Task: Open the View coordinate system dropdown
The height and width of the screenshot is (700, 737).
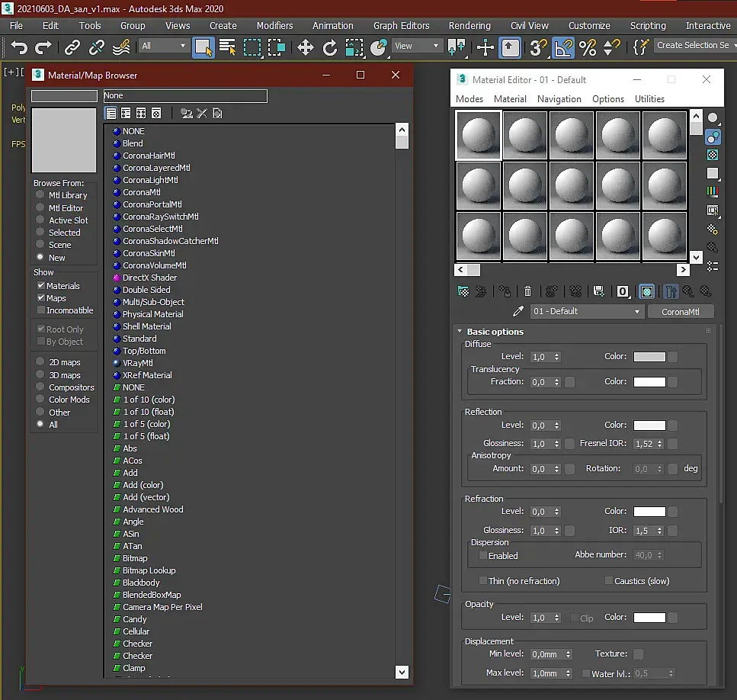Action: tap(416, 46)
